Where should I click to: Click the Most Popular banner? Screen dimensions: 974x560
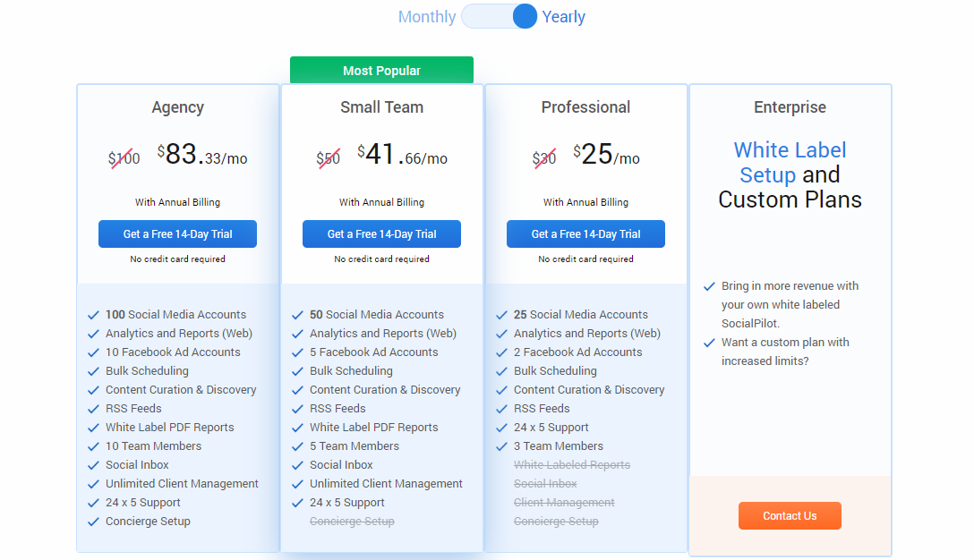click(x=381, y=70)
